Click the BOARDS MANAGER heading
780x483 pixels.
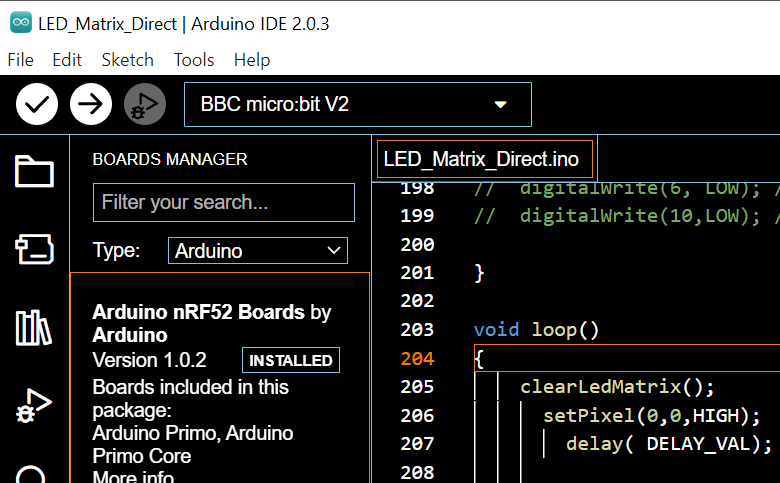[170, 159]
